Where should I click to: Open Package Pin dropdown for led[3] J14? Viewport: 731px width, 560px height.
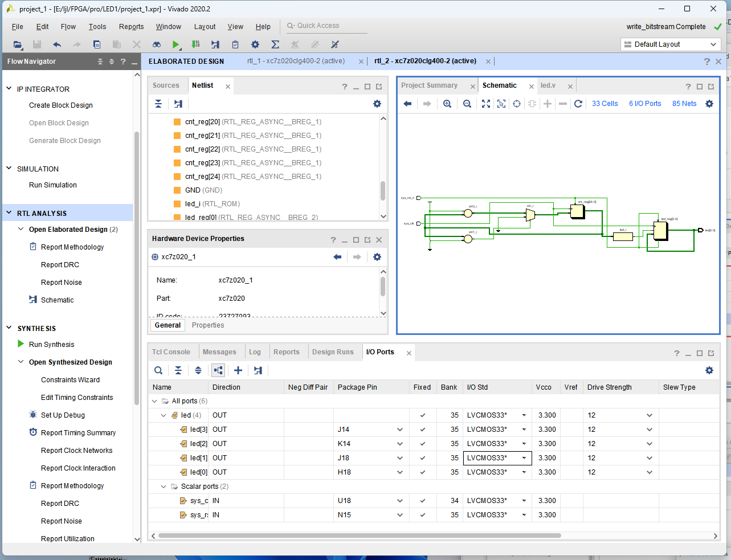tap(400, 430)
